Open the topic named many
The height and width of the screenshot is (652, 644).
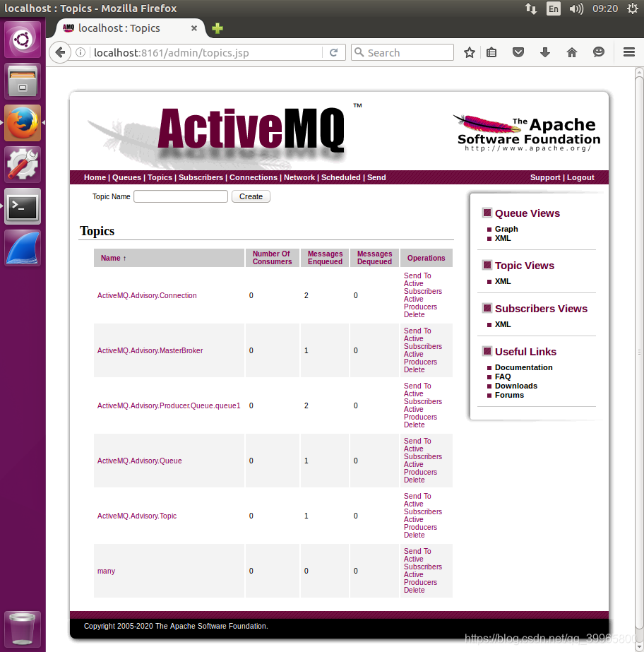(x=106, y=571)
